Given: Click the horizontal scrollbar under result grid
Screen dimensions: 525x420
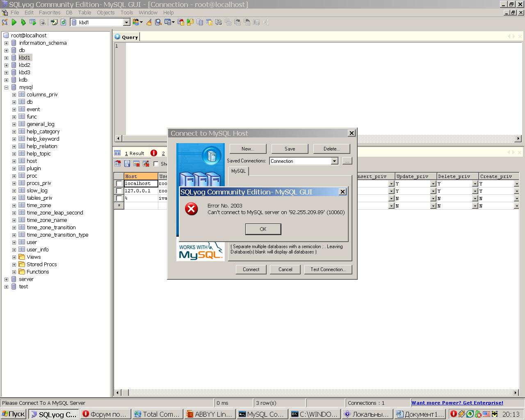Looking at the screenshot, I should (x=316, y=393).
